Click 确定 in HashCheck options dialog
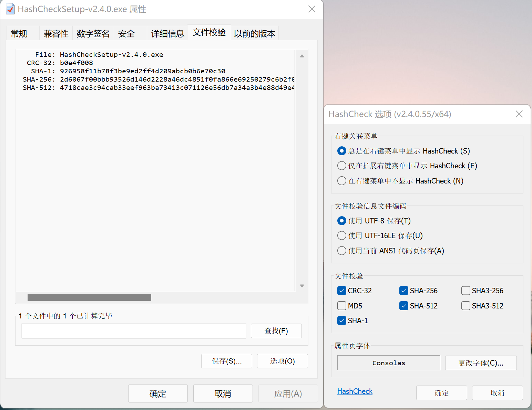 [442, 393]
